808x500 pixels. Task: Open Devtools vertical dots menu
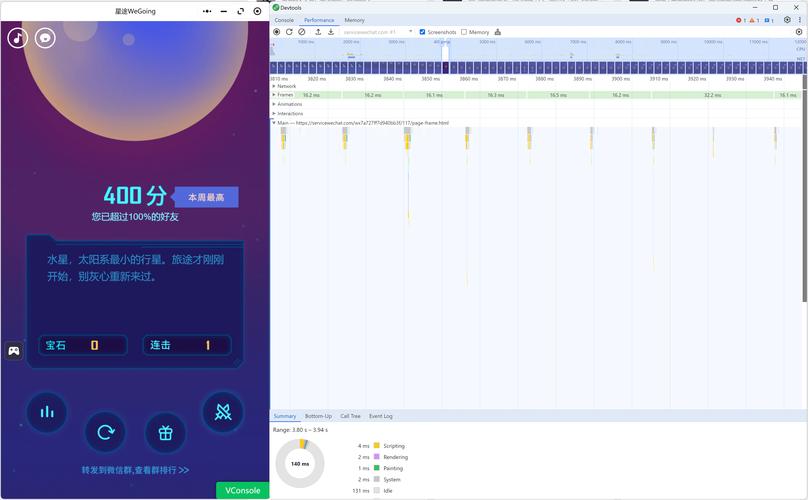pos(800,20)
